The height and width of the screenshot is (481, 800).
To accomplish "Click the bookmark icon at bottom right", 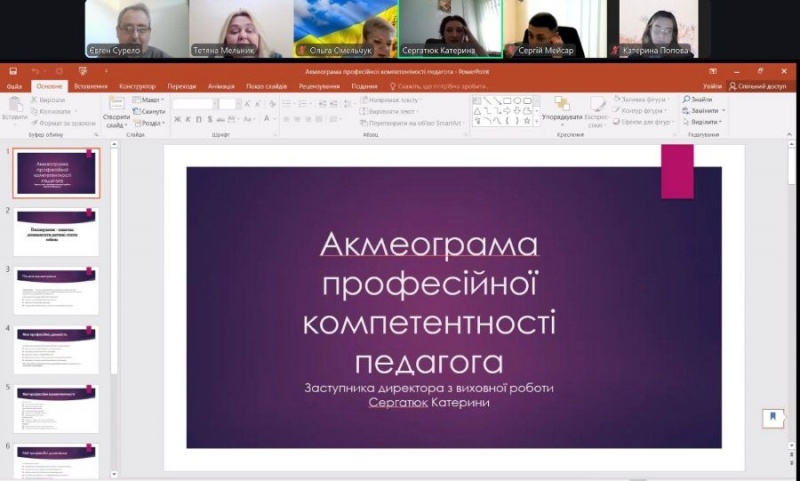I will 772,417.
